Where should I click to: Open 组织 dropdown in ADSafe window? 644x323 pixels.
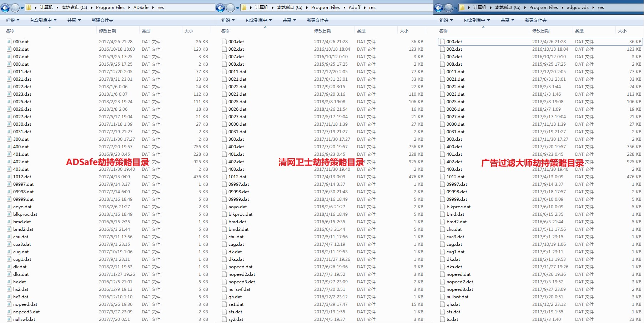click(x=12, y=20)
